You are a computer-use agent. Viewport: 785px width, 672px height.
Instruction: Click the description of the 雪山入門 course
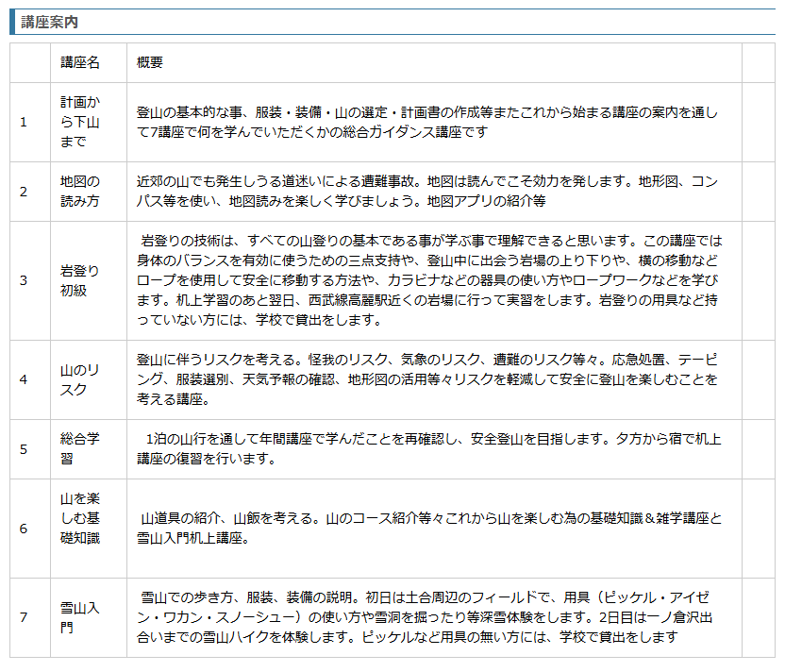click(x=426, y=617)
